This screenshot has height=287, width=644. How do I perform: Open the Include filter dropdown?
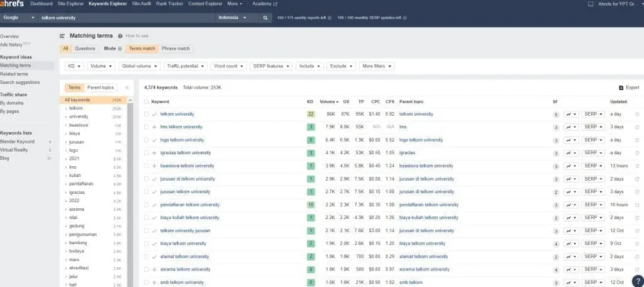click(x=309, y=66)
